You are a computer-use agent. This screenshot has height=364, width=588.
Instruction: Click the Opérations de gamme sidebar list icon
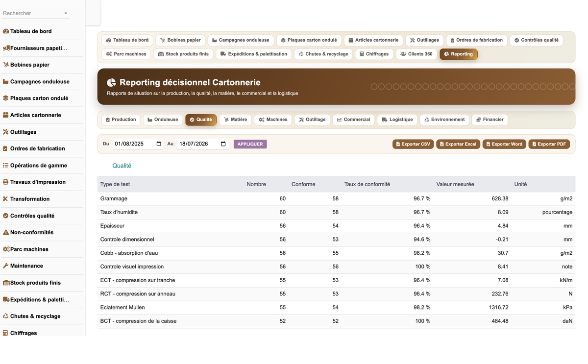tap(6, 166)
